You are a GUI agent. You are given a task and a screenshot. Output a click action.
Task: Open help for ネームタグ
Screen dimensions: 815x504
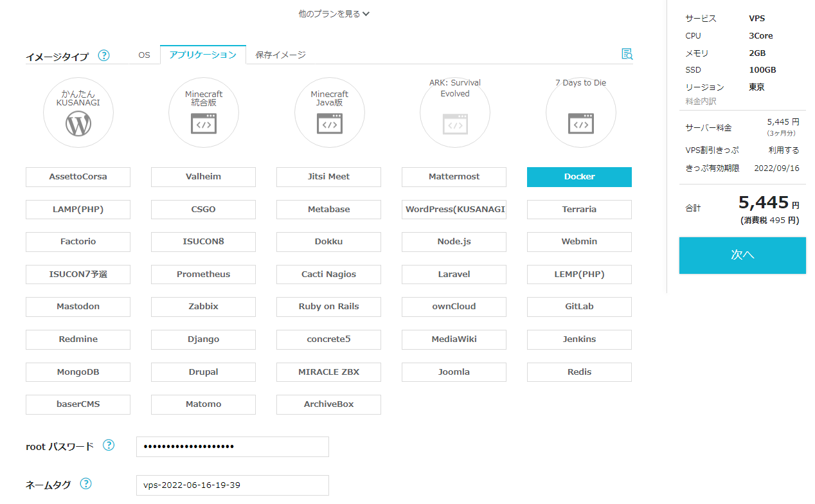[85, 483]
